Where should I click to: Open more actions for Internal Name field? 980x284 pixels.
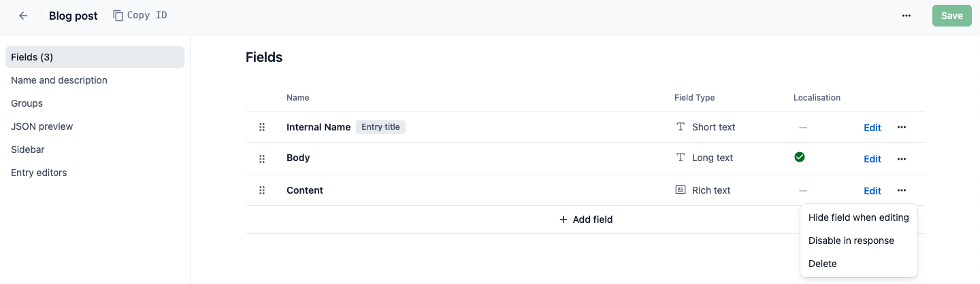click(x=902, y=127)
